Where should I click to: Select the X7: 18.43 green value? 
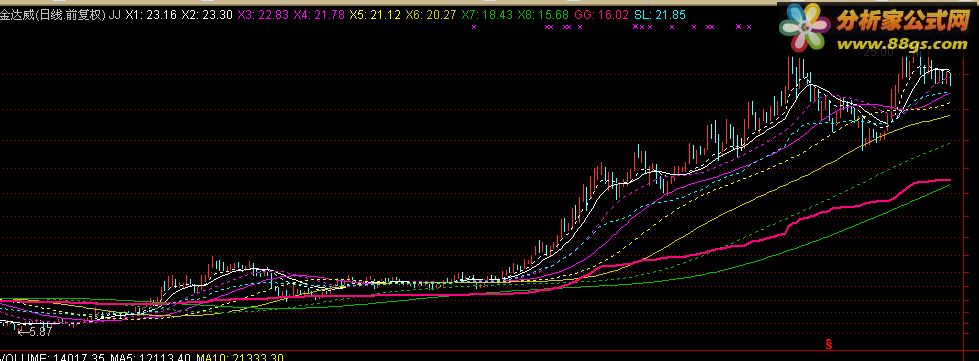coord(488,15)
